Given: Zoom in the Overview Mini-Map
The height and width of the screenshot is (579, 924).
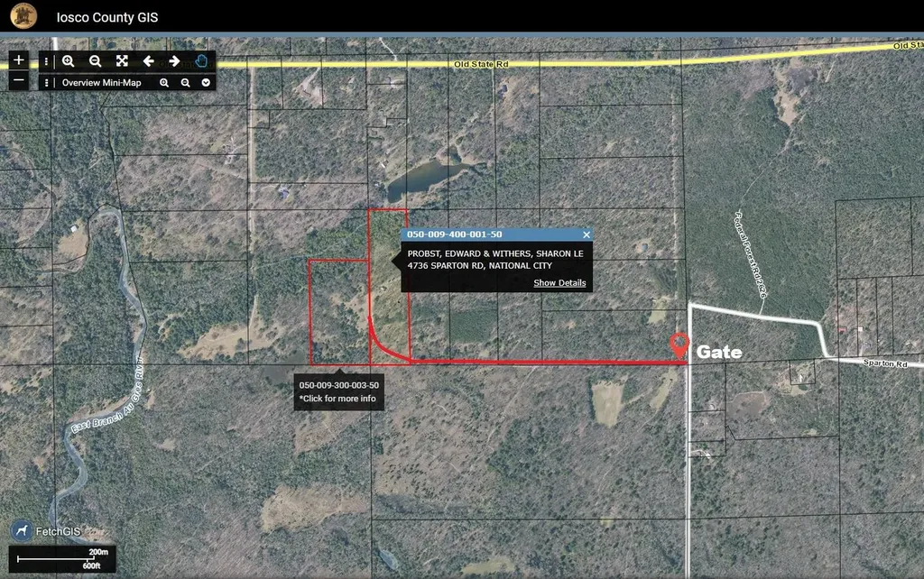Looking at the screenshot, I should [164, 83].
